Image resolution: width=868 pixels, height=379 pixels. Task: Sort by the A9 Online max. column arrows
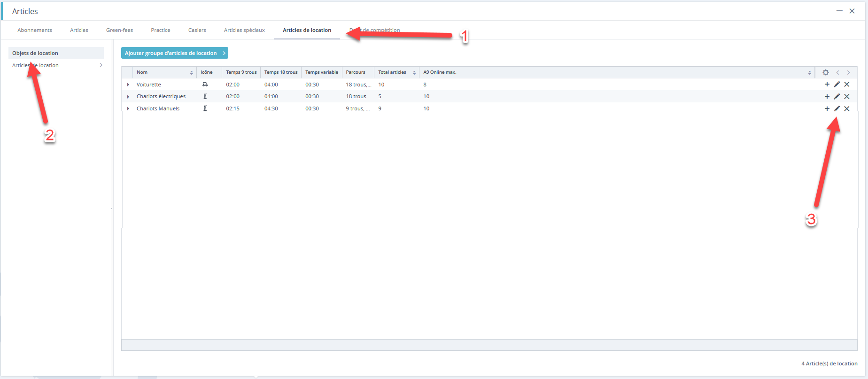pos(810,72)
